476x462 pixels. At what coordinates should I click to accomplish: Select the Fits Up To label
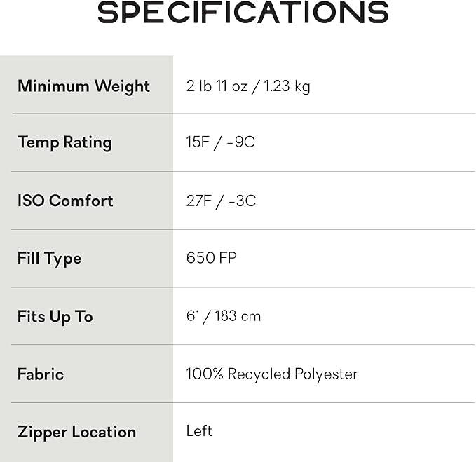[x=55, y=316]
